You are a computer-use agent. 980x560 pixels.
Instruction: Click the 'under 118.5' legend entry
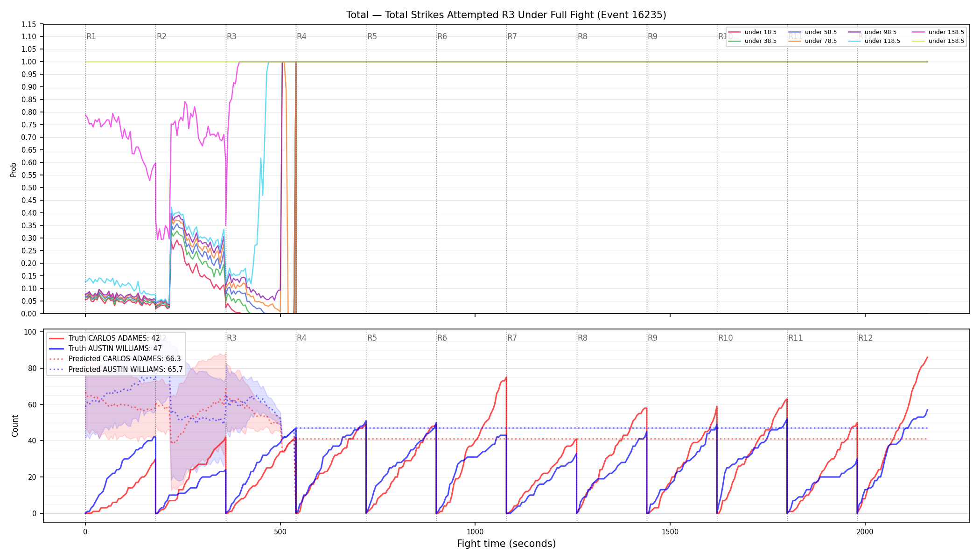(874, 41)
